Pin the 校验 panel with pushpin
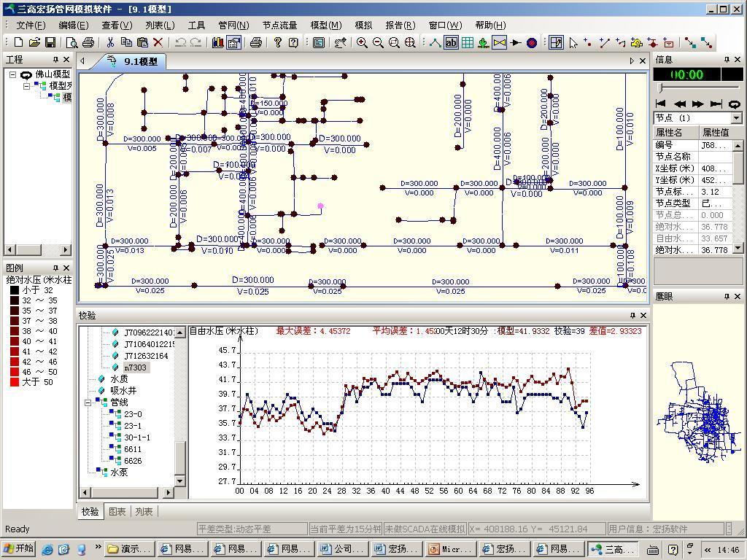Screen dimensions: 747x560 [x=632, y=316]
